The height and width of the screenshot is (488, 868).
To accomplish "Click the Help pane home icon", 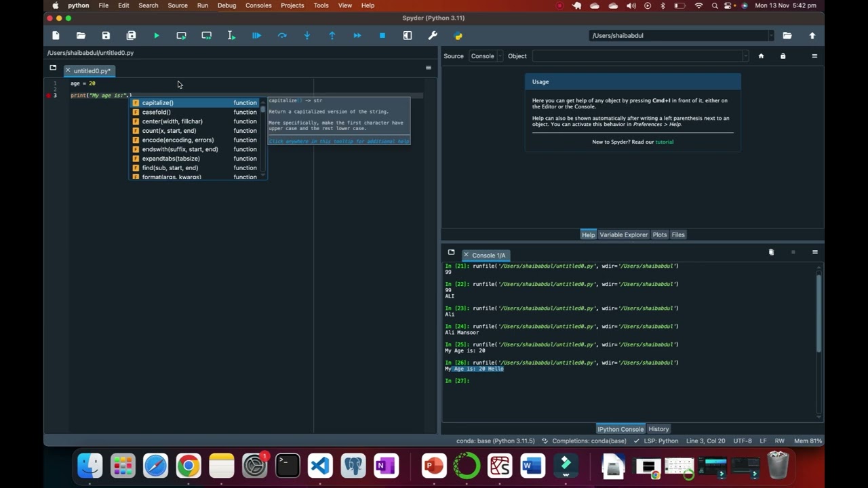I will coord(761,56).
